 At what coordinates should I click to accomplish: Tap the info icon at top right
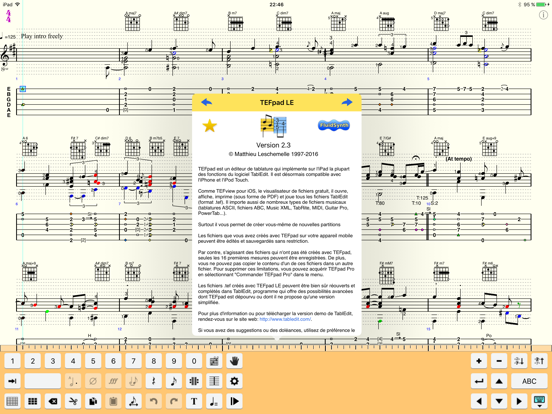pyautogui.click(x=544, y=15)
